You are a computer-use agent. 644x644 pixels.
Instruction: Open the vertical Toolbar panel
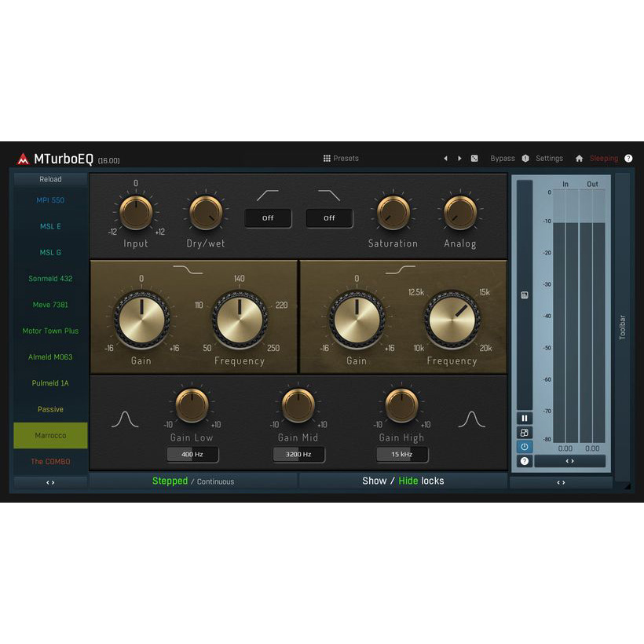point(622,327)
